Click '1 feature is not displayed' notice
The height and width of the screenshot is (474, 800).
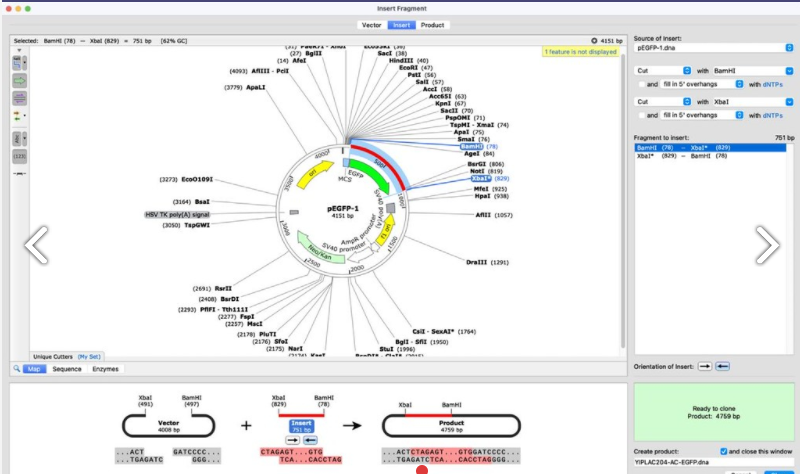pos(581,52)
